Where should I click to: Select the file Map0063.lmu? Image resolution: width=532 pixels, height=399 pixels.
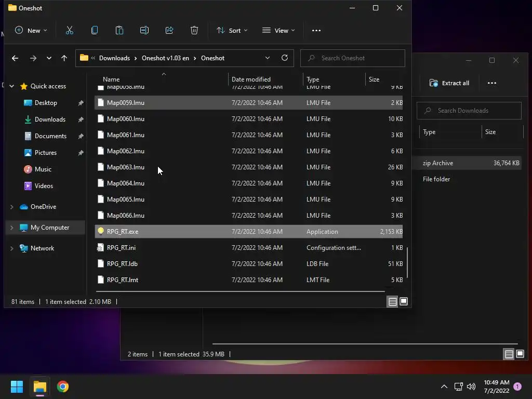(249, 167)
